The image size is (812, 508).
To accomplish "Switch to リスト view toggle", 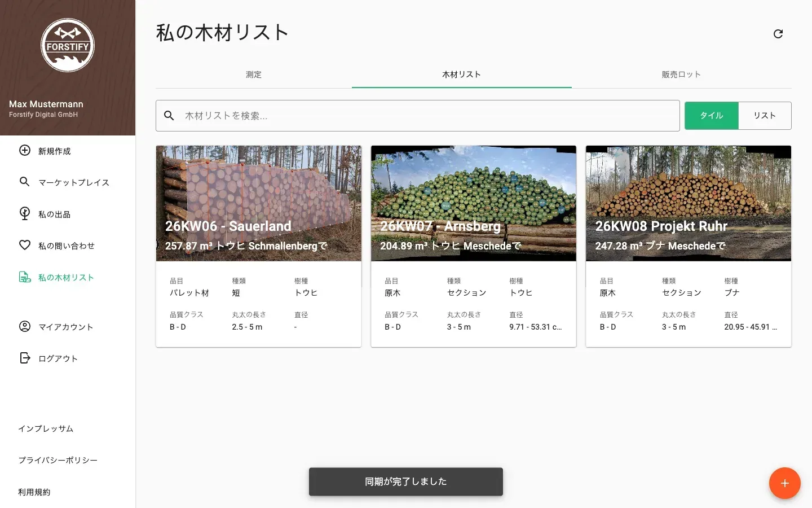I will click(765, 116).
